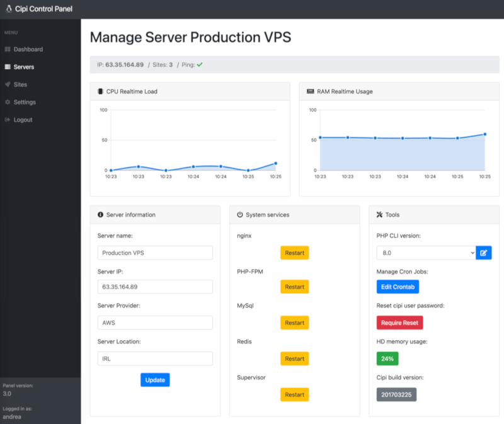Click the Servers stack icon in sidebar
This screenshot has width=504, height=424.
(x=8, y=67)
